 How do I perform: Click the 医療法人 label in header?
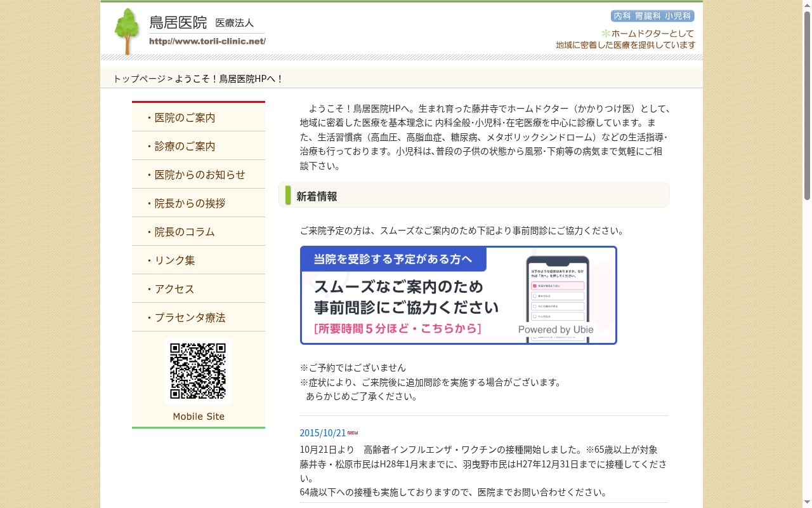tap(235, 23)
